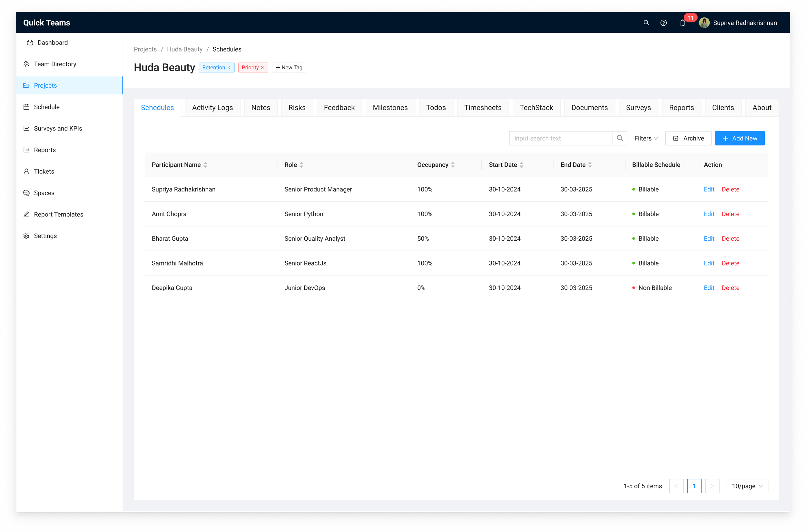
Task: Remove the Priority tag
Action: 262,68
